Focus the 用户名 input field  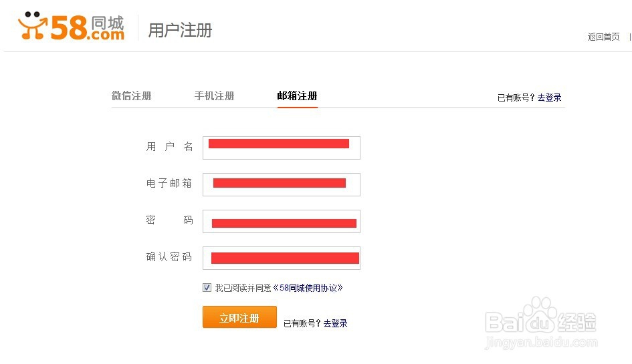click(x=282, y=148)
